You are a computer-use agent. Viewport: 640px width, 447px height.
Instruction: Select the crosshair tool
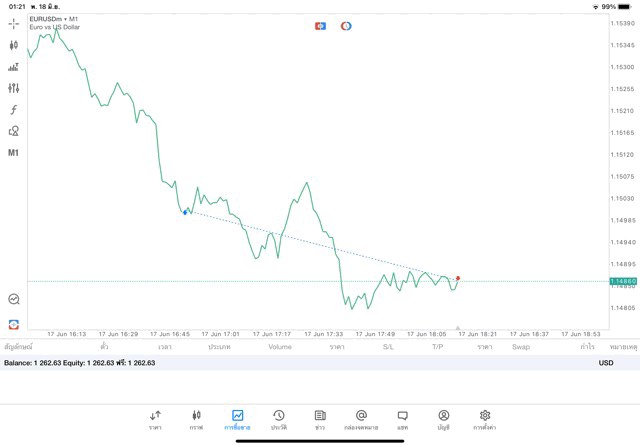click(14, 23)
